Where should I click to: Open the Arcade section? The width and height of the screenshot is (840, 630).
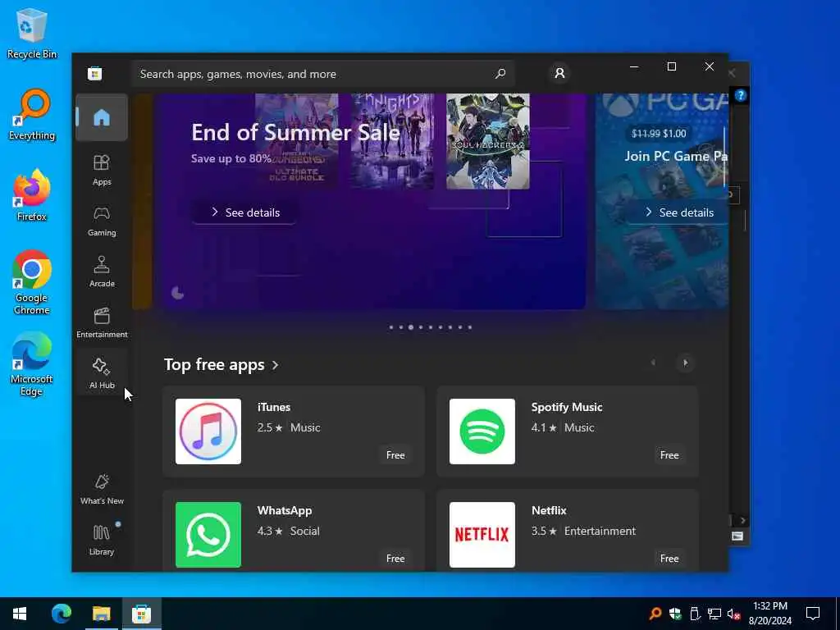tap(102, 272)
